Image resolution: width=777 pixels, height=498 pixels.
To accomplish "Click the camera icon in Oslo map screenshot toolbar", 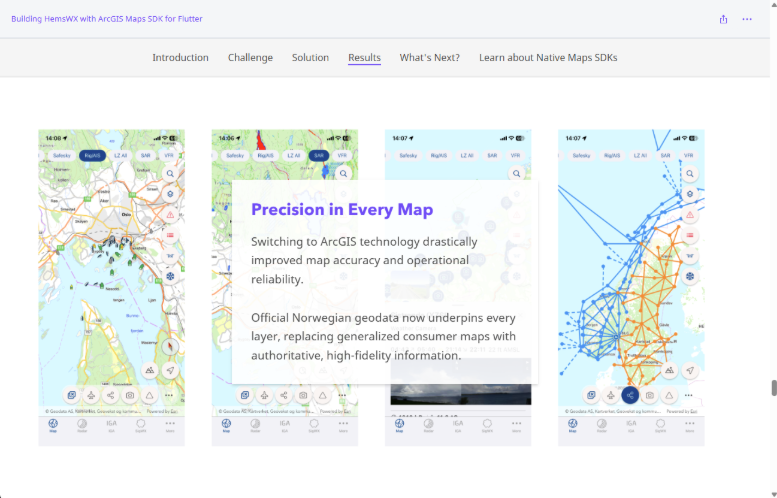I will 130,395.
